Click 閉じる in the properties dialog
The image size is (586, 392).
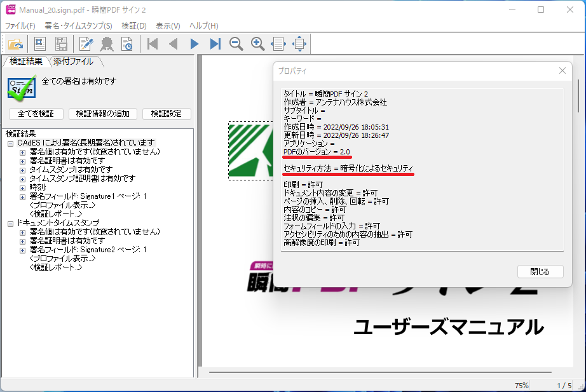[x=540, y=272]
